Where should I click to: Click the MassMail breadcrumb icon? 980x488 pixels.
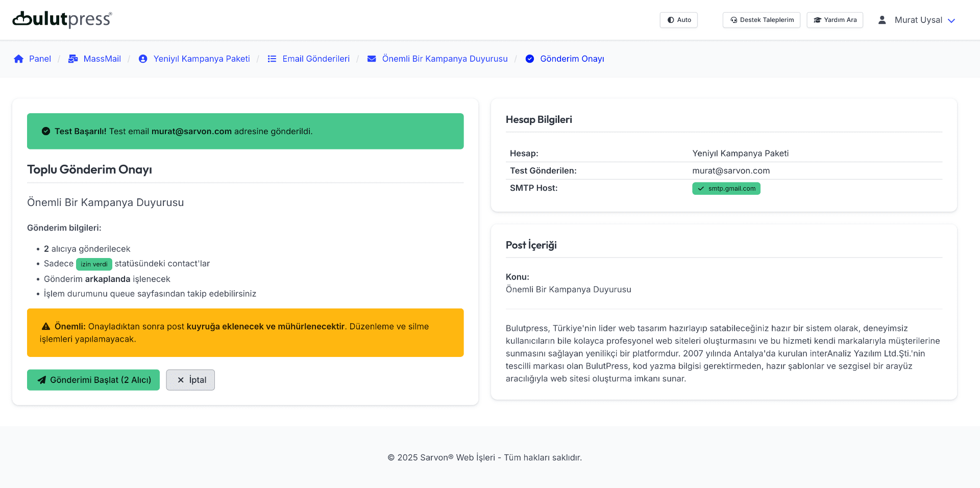(x=73, y=59)
